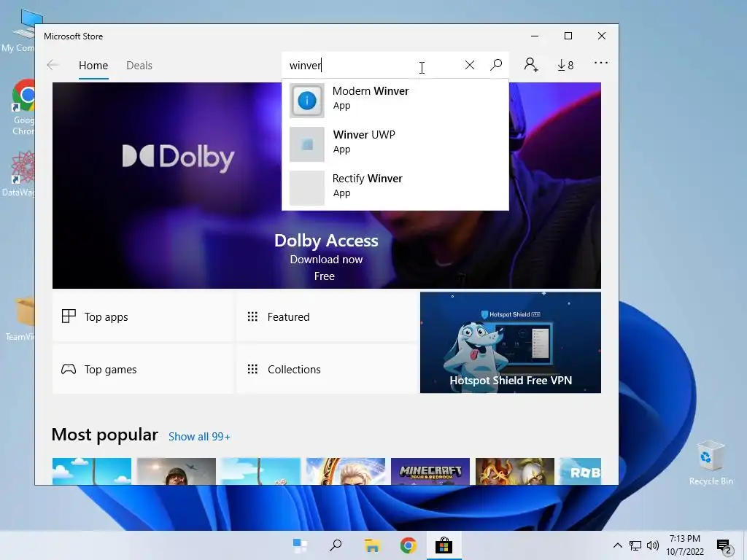Open the Minecraft game thumbnail

tap(430, 472)
